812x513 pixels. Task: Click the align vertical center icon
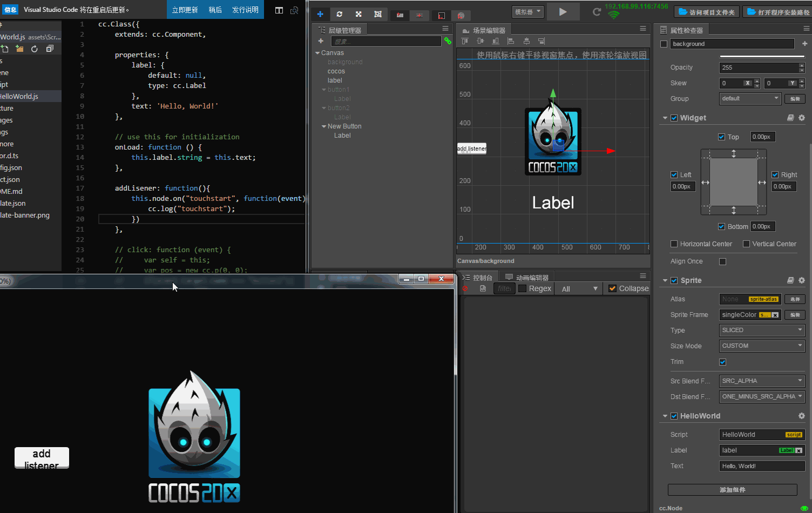click(x=481, y=41)
